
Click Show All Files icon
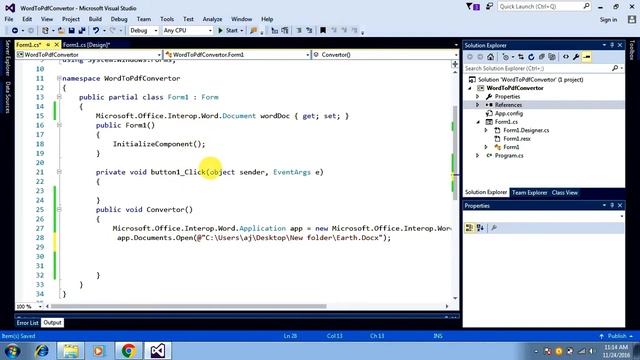tap(552, 57)
